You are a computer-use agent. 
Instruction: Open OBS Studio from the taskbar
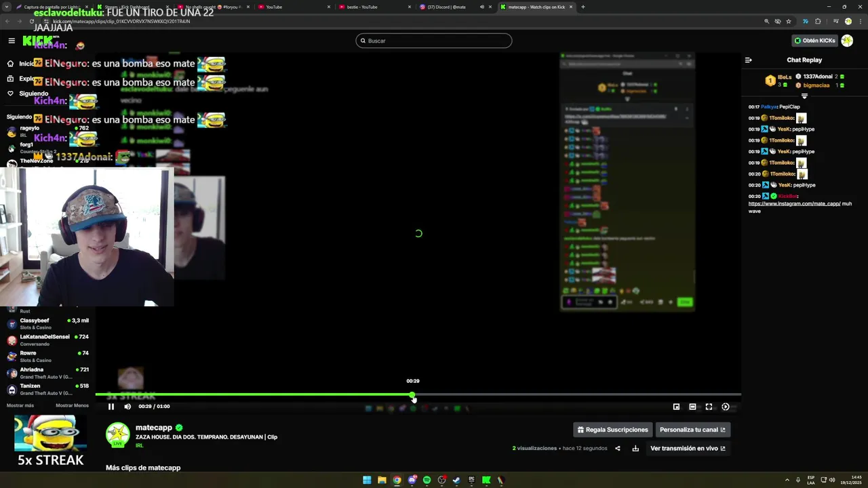(x=441, y=480)
